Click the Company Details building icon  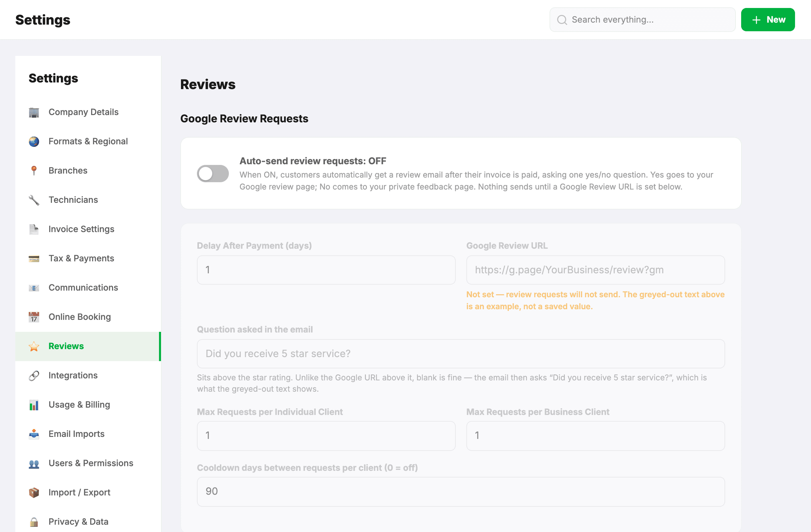pos(34,112)
